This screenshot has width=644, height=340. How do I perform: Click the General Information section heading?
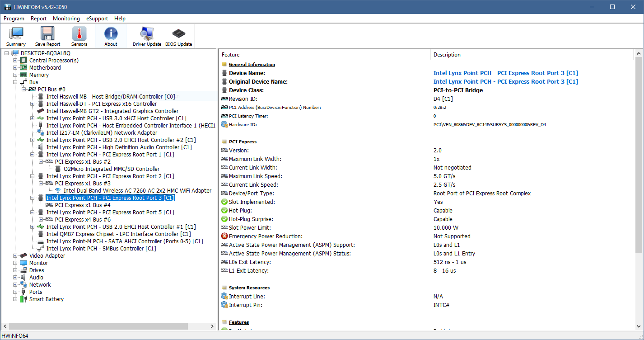coord(252,65)
